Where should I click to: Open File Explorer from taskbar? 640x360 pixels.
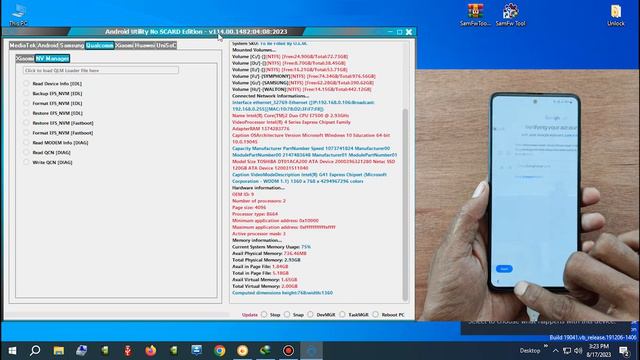tap(59, 351)
